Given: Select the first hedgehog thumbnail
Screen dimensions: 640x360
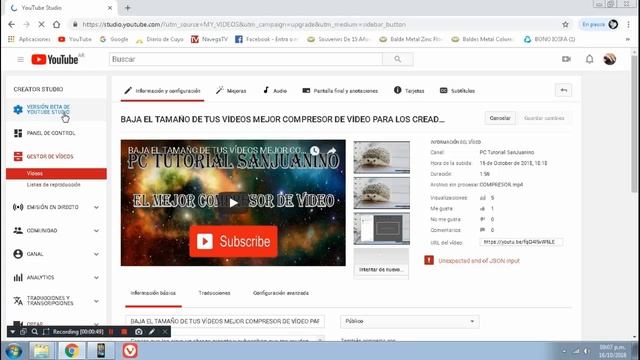Looking at the screenshot, I should 382,157.
